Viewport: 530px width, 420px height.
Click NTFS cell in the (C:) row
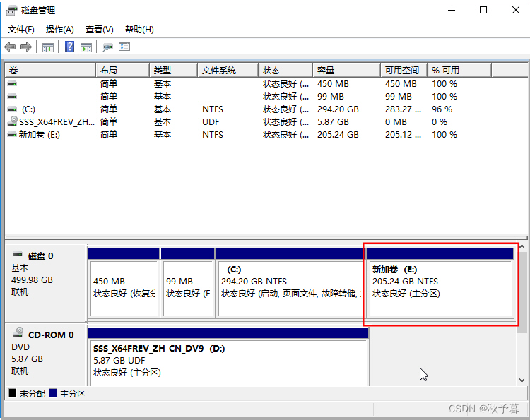(213, 109)
